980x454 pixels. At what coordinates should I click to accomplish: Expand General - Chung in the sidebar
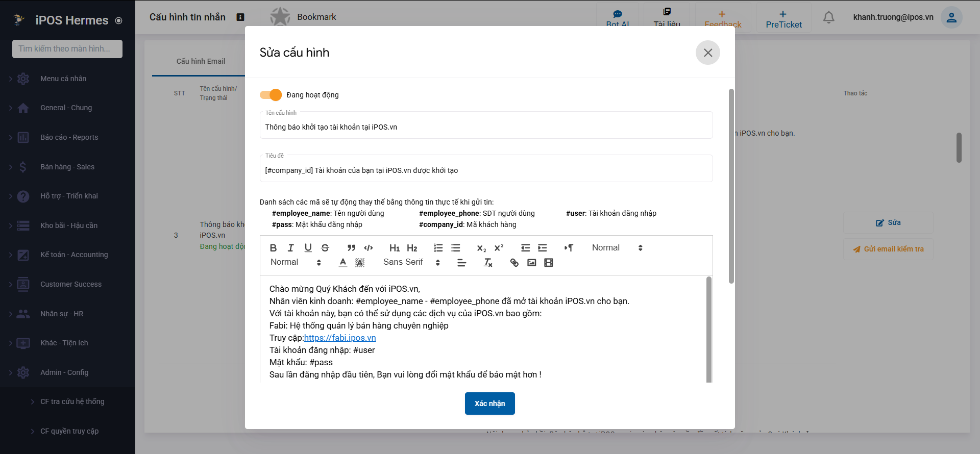click(67, 108)
